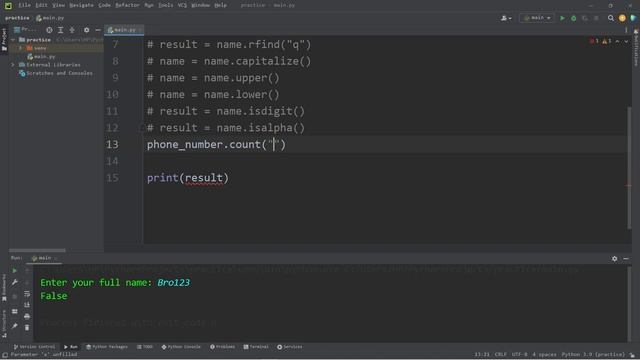Switch to main.py editor tab
640x360 pixels.
coord(124,30)
